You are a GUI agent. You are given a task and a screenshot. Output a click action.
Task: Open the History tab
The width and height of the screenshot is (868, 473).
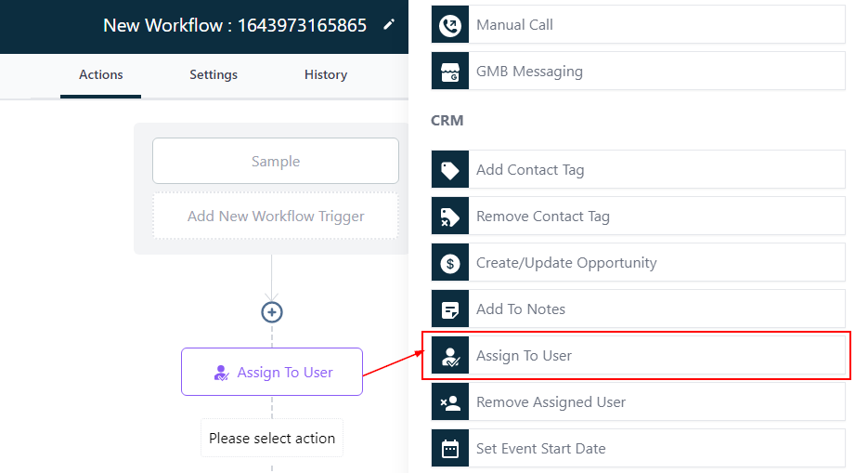(x=326, y=74)
